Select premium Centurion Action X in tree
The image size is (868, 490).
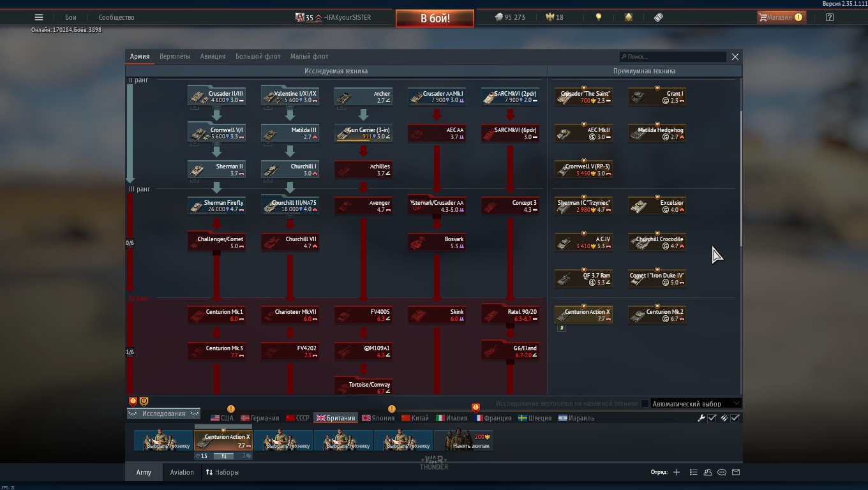(x=584, y=315)
